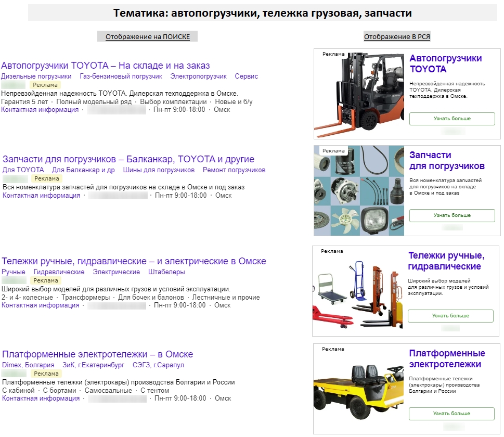Click the Отображение в РСЯ heading
This screenshot has height=437, width=504.
pos(397,36)
